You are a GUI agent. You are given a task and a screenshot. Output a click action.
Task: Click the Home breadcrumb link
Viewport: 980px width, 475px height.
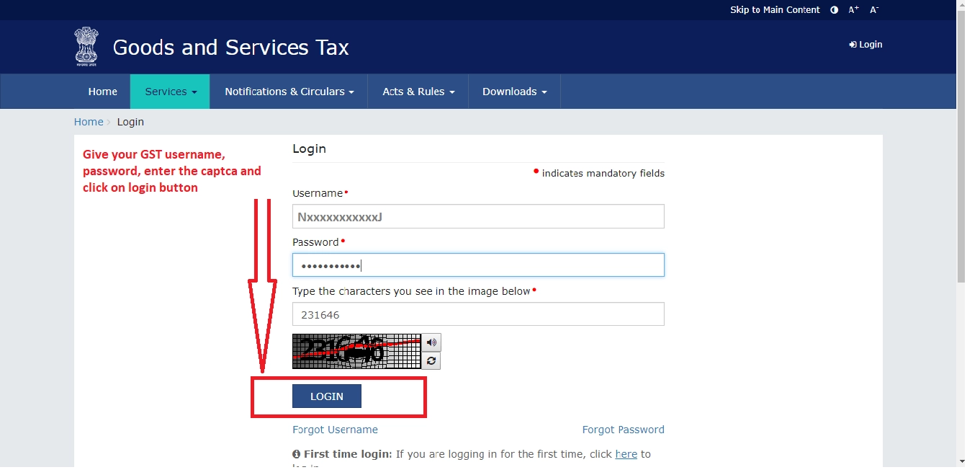(88, 121)
